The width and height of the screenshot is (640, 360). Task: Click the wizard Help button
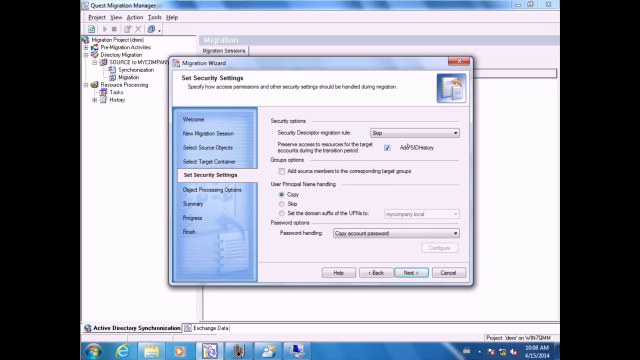(x=339, y=273)
